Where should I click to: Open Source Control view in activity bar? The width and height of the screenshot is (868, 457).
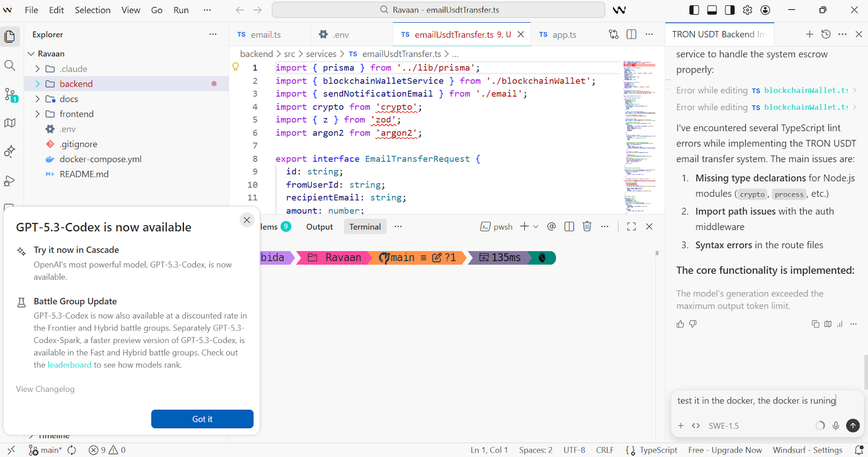tap(10, 94)
